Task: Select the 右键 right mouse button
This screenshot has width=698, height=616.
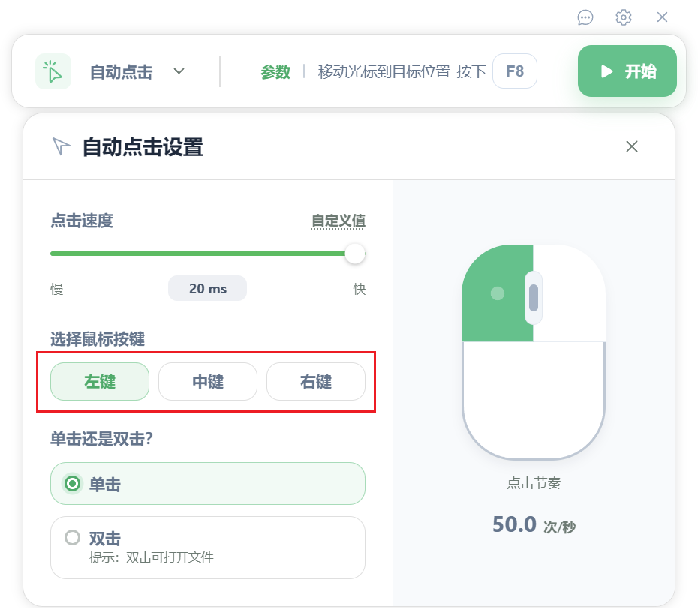Action: [x=316, y=381]
